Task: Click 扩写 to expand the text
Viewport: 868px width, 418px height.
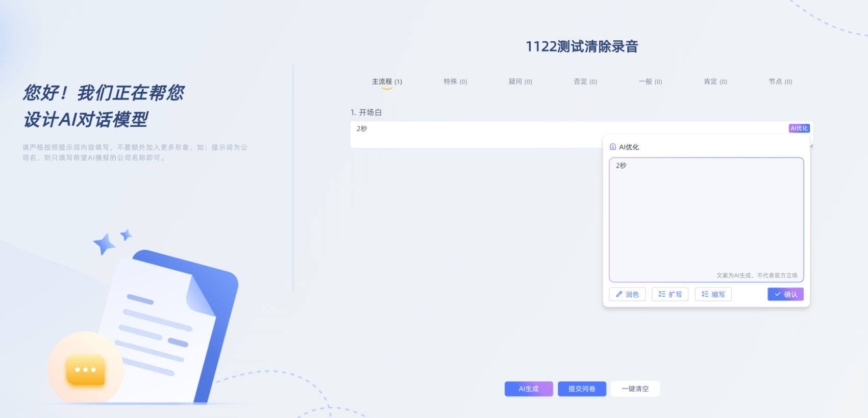Action: click(x=670, y=294)
